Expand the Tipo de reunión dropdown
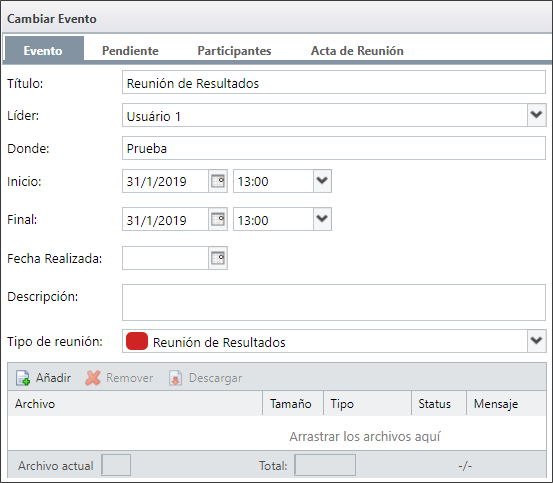Viewport: 553px width, 483px height. click(536, 341)
